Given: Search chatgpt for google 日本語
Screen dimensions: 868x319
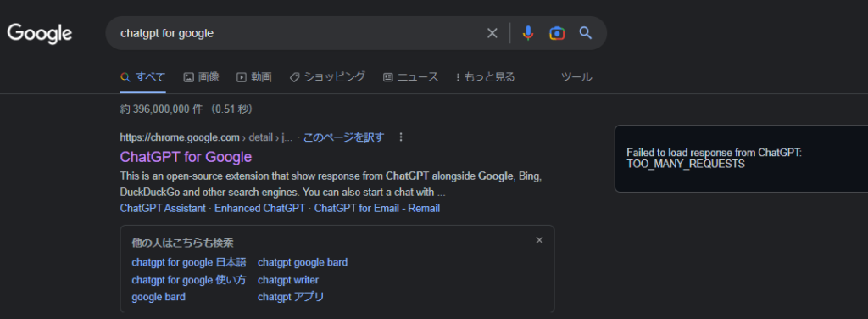Looking at the screenshot, I should pyautogui.click(x=189, y=262).
